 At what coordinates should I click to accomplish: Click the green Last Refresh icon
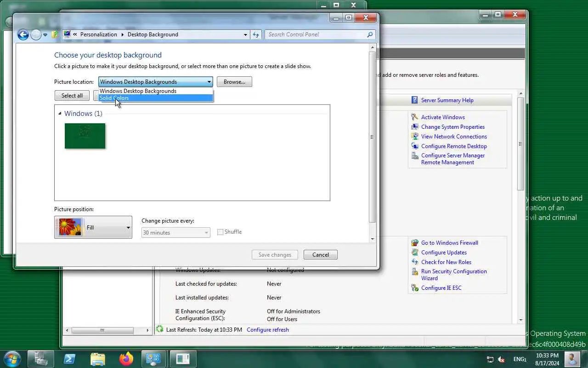pos(160,329)
